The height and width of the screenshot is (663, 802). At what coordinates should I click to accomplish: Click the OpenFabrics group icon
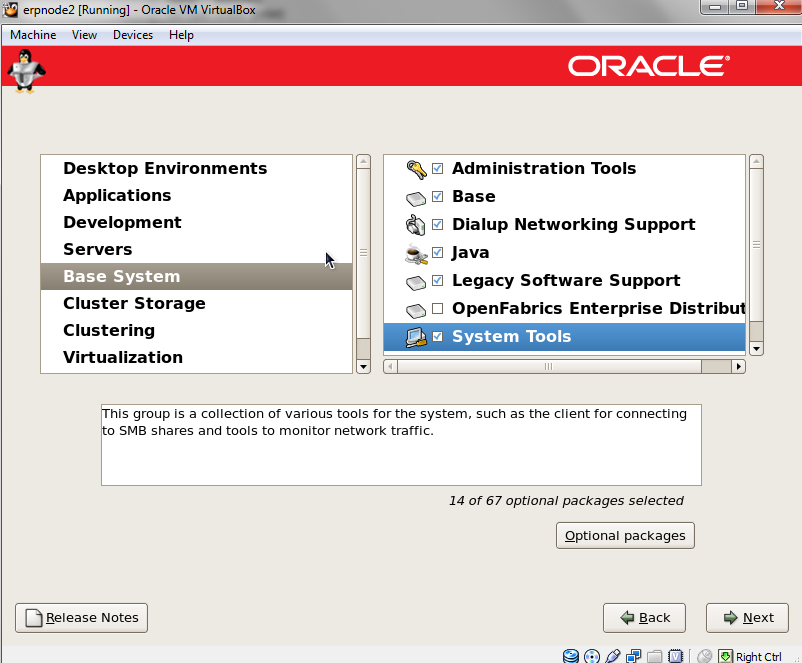click(x=416, y=311)
